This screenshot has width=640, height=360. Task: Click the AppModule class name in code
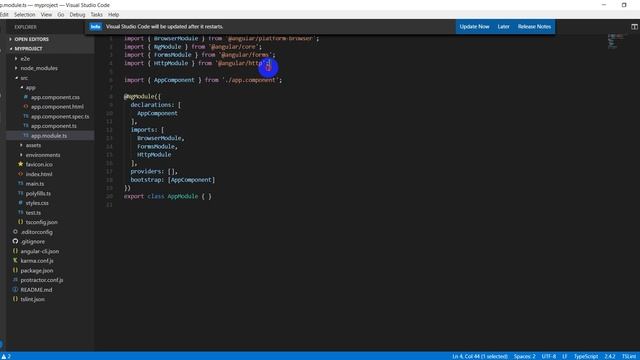pyautogui.click(x=182, y=196)
